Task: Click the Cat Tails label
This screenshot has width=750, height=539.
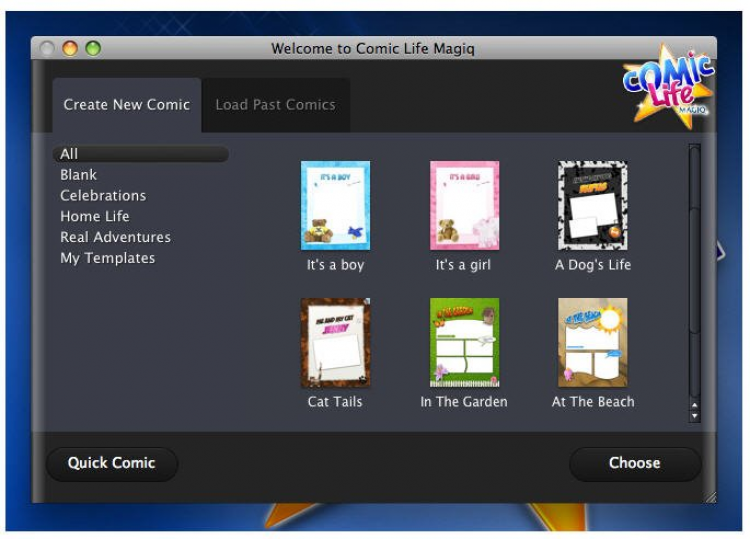Action: tap(335, 402)
